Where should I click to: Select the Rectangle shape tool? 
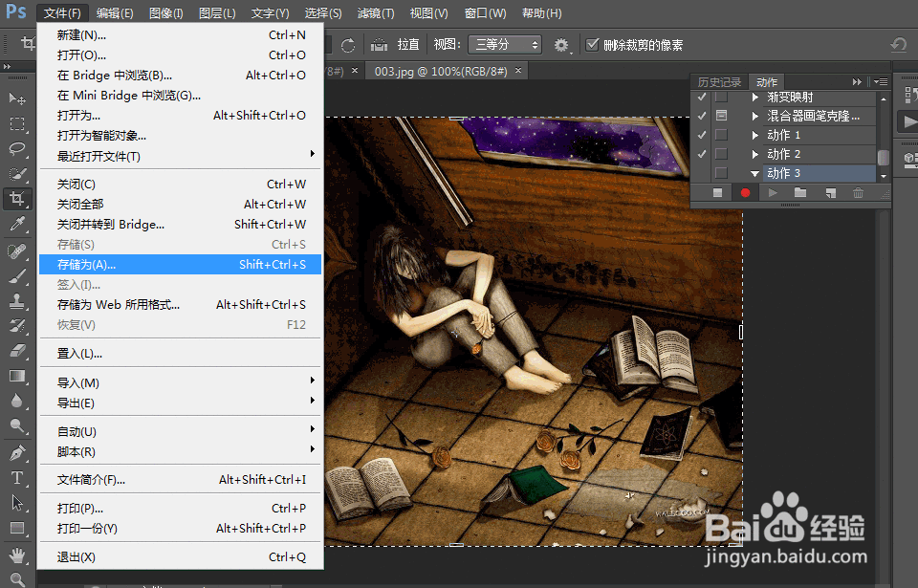coord(17,528)
